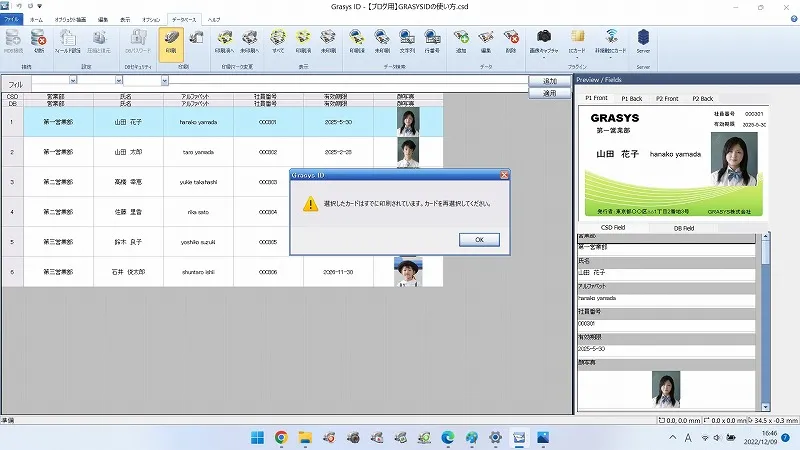Open the Windows Start menu

coord(257,438)
